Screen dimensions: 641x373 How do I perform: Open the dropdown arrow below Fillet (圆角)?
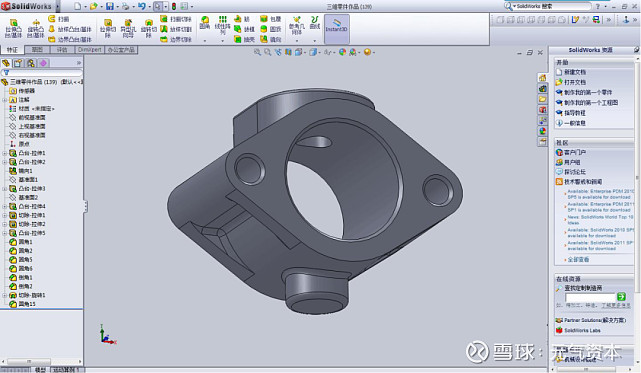[205, 40]
